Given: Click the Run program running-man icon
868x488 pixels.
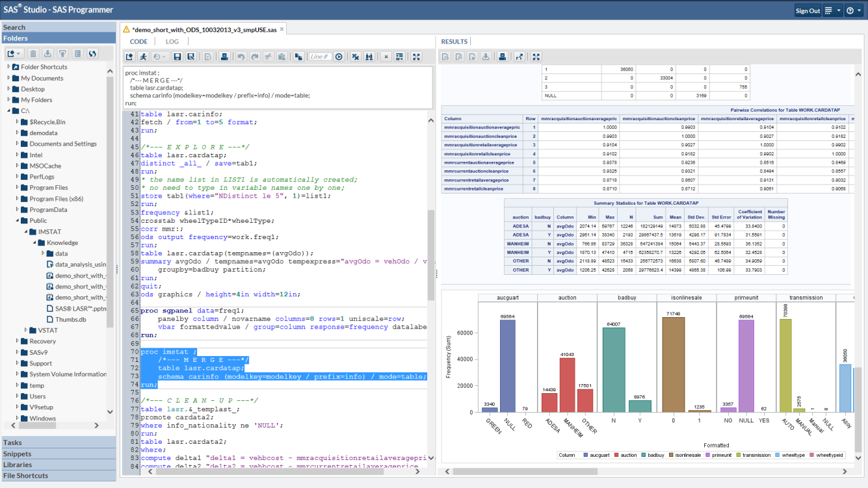Looking at the screenshot, I should pos(143,57).
